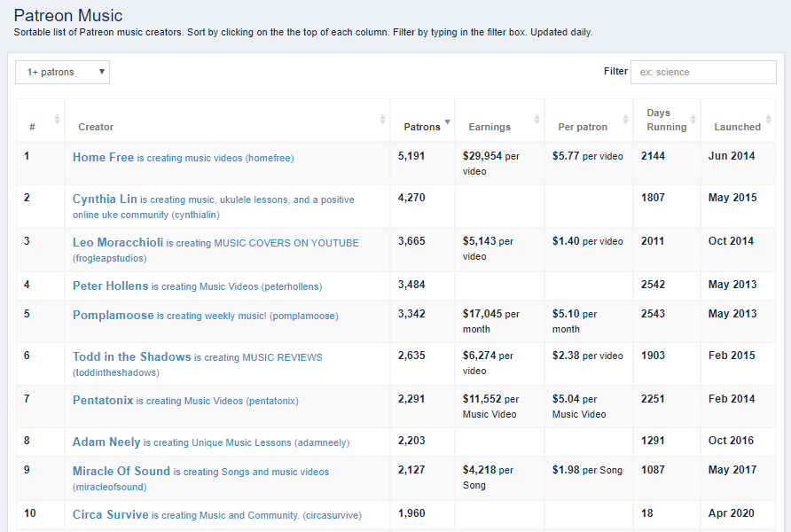Screen dimensions: 791x532
Task: Click the 2,203 patrons value
Action: click(x=411, y=441)
